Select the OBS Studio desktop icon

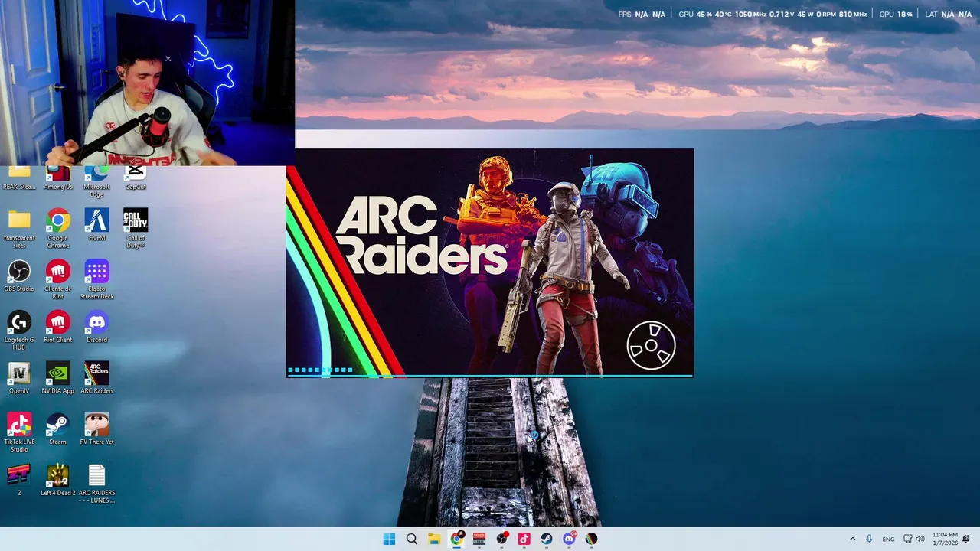tap(19, 276)
